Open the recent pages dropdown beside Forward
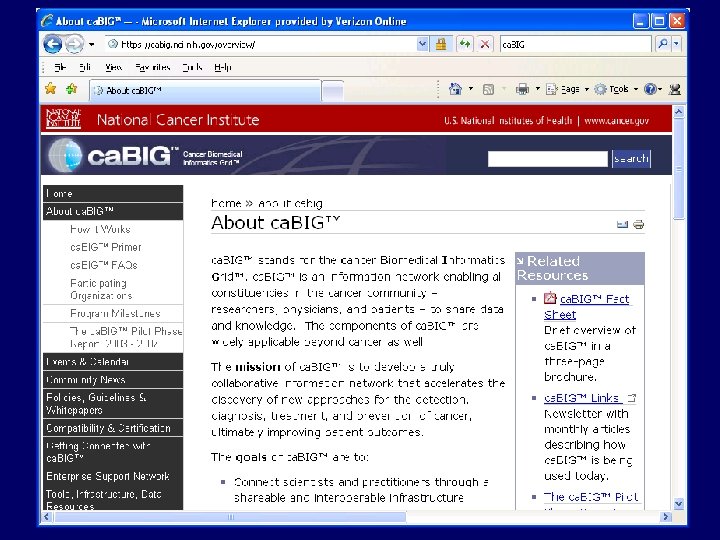This screenshot has height=540, width=720. click(92, 45)
